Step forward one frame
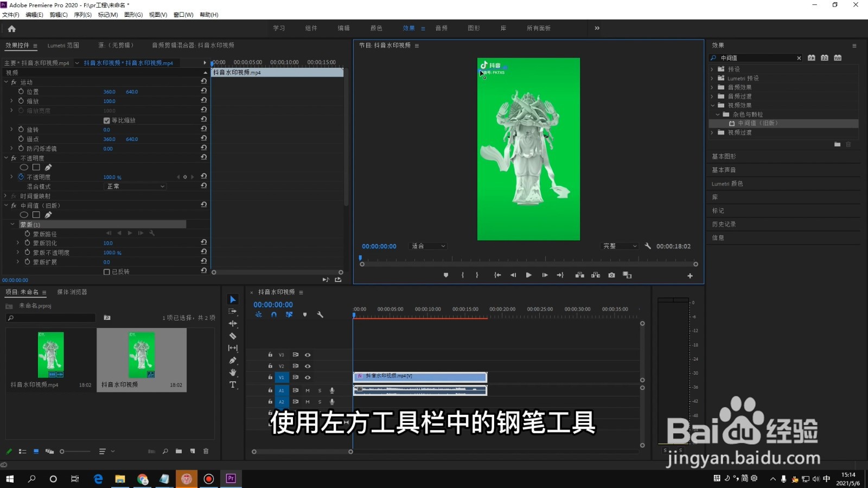Screen dimensions: 868x488 [545, 275]
